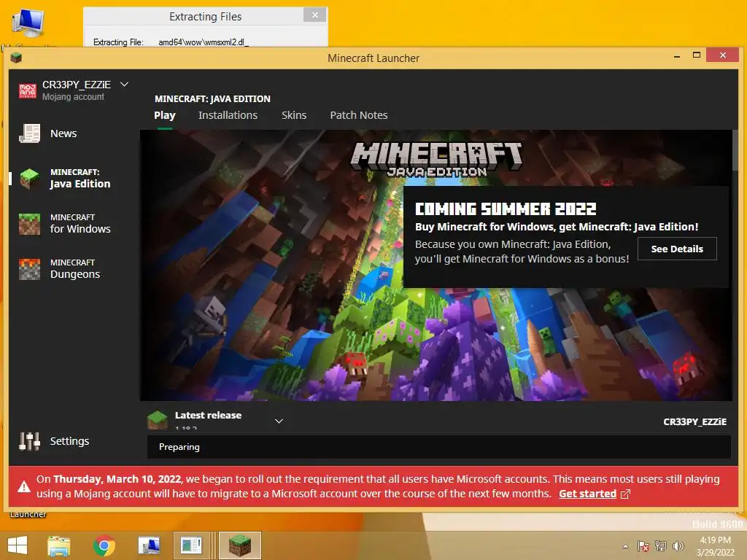Launch Google Chrome from taskbar
The width and height of the screenshot is (747, 560).
pyautogui.click(x=104, y=545)
